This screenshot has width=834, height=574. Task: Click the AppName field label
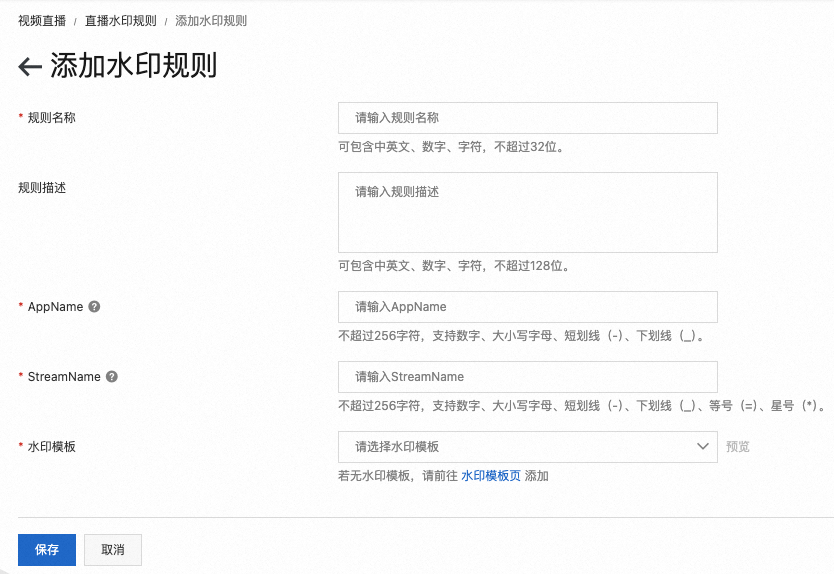tap(55, 306)
